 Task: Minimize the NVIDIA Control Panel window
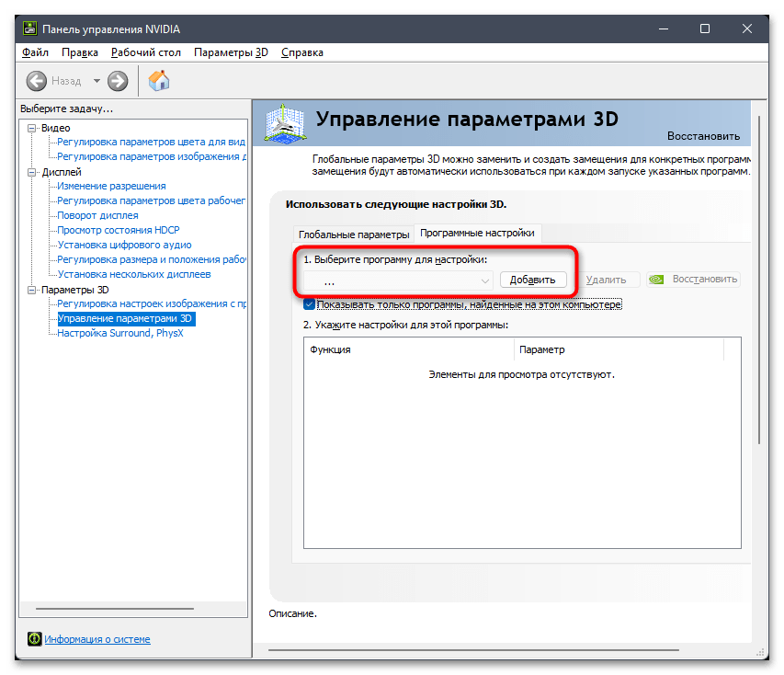(x=664, y=29)
